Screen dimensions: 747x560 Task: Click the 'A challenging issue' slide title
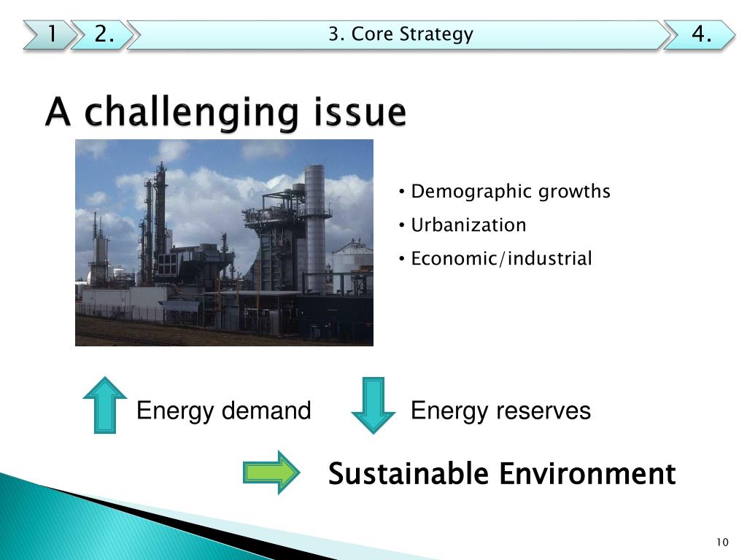226,112
